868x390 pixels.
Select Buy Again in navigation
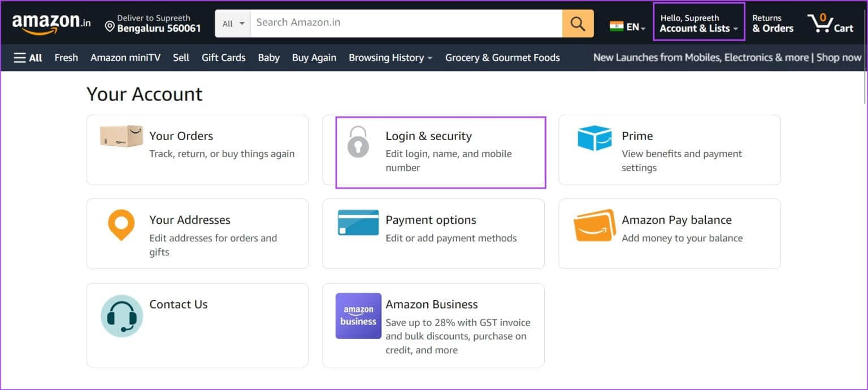pos(314,58)
